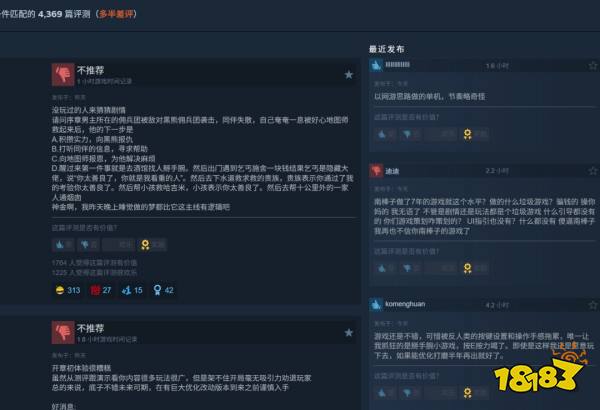This screenshot has width=600, height=410.
Task: Click the red thumbs-down icon beside 迪迪
Action: point(376,171)
